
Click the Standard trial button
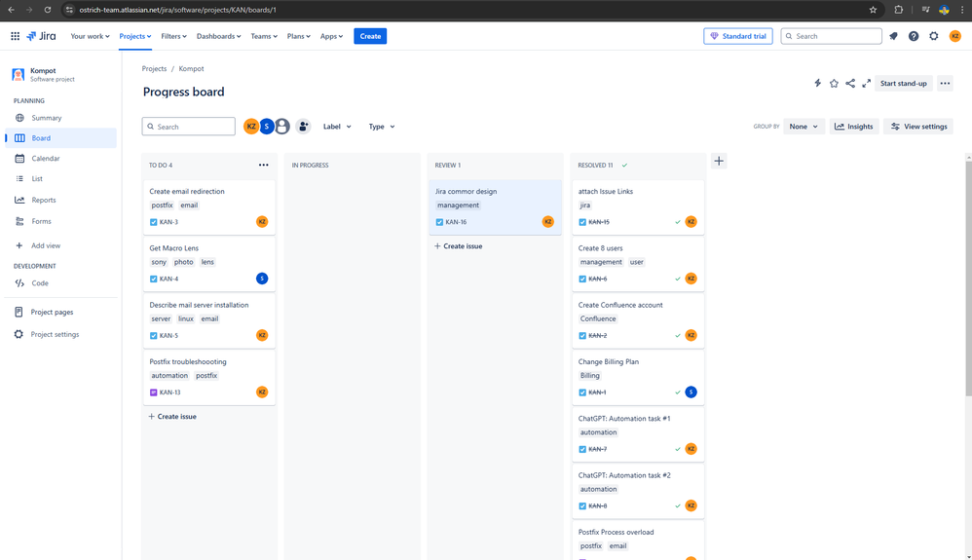coord(737,36)
